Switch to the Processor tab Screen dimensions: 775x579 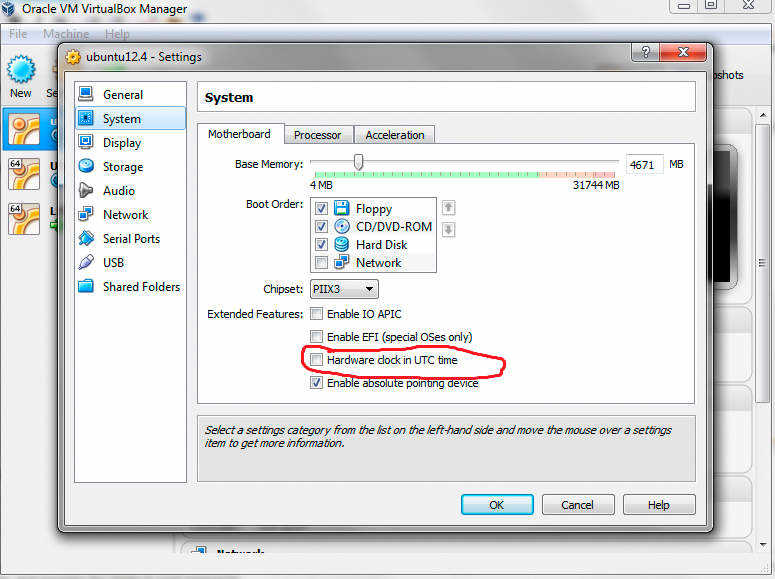click(x=317, y=134)
